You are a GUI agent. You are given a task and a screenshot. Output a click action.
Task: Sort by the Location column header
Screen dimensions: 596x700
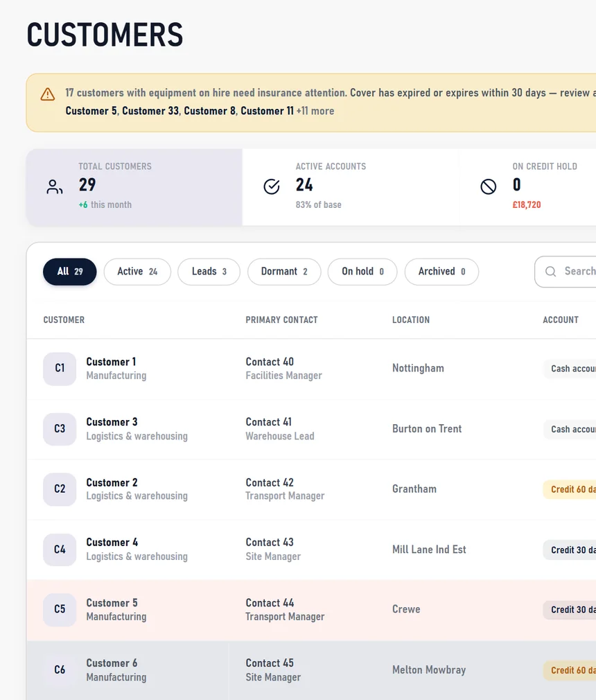(x=411, y=320)
